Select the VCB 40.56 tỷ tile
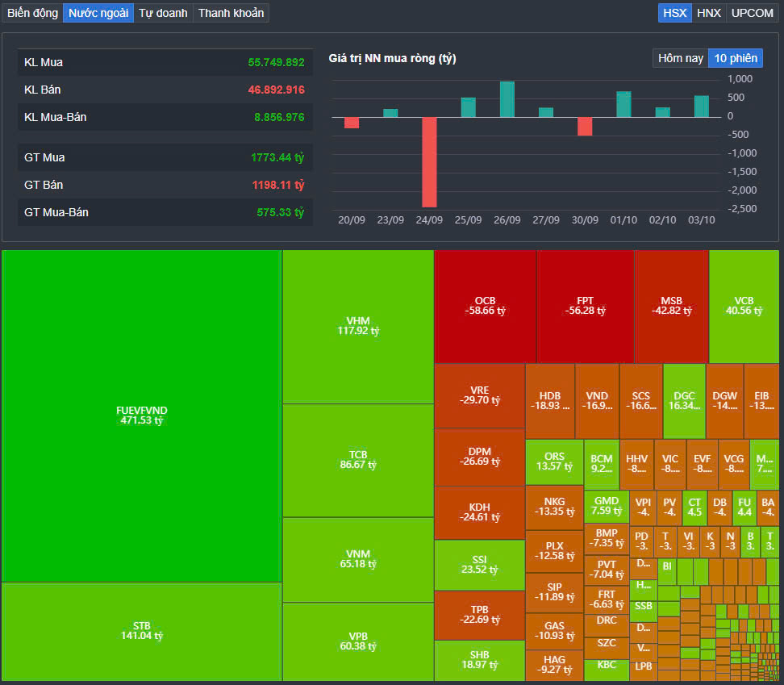The image size is (784, 685). [x=744, y=306]
